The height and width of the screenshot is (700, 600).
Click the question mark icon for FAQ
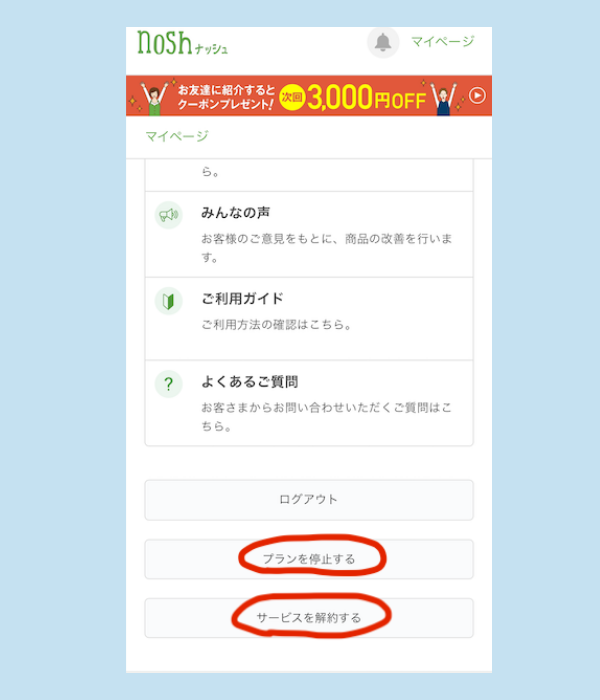168,384
